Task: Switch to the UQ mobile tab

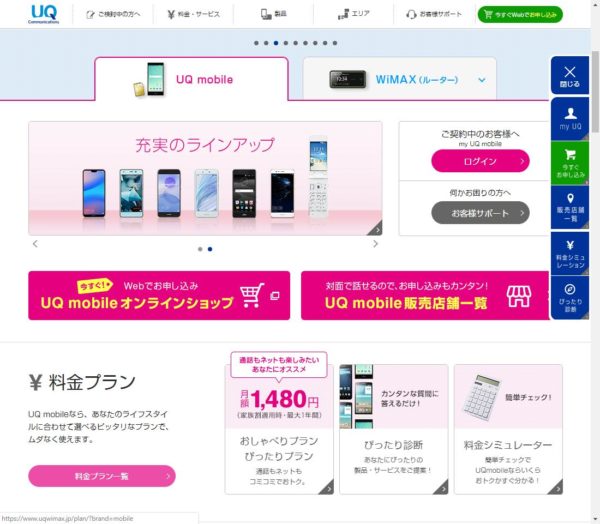Action: click(x=191, y=79)
